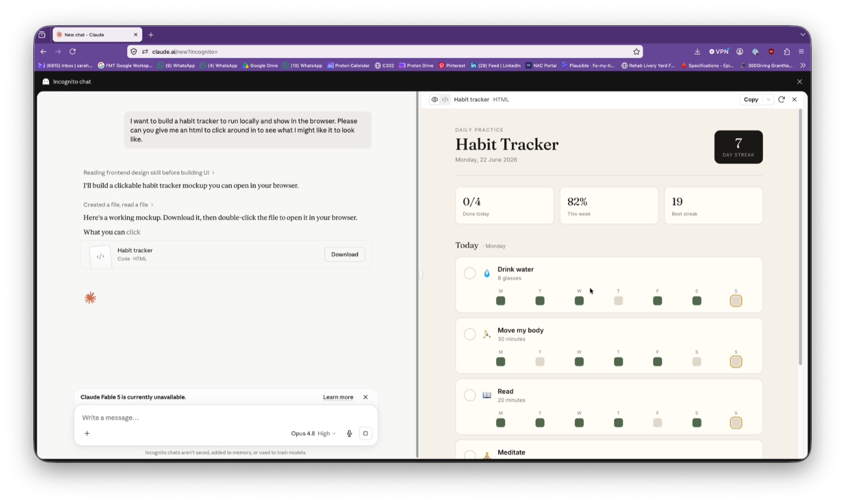This screenshot has width=845, height=504.
Task: Open the NAC Portal bookmark
Action: 541,65
